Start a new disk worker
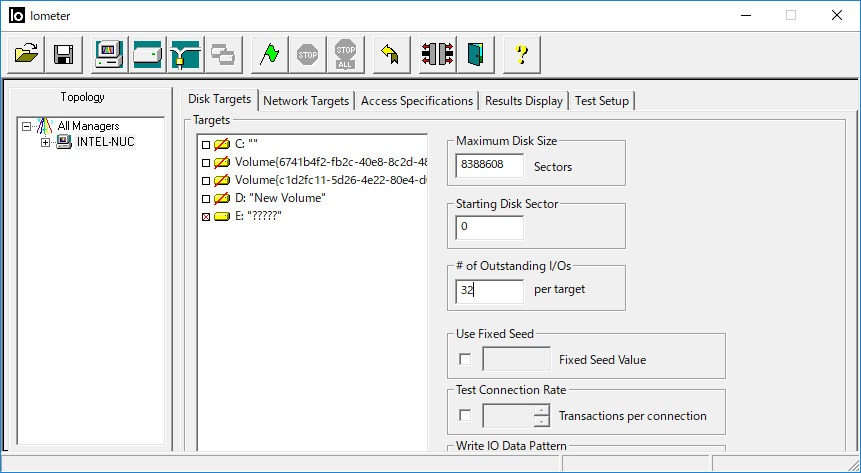Viewport: 861px width, 473px height. (147, 55)
